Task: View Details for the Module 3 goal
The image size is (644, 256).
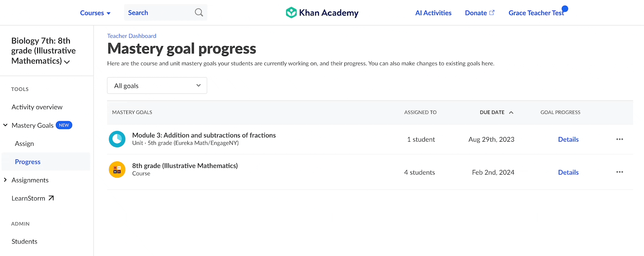Action: [x=568, y=139]
